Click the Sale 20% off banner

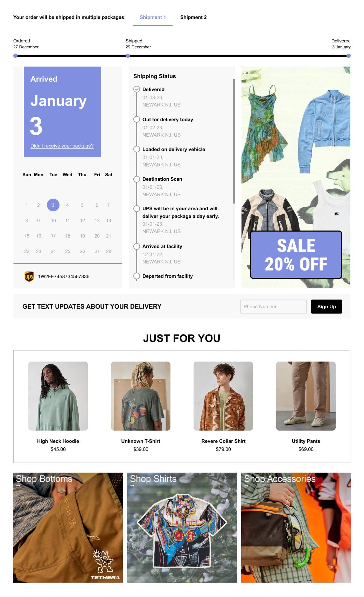pyautogui.click(x=296, y=255)
